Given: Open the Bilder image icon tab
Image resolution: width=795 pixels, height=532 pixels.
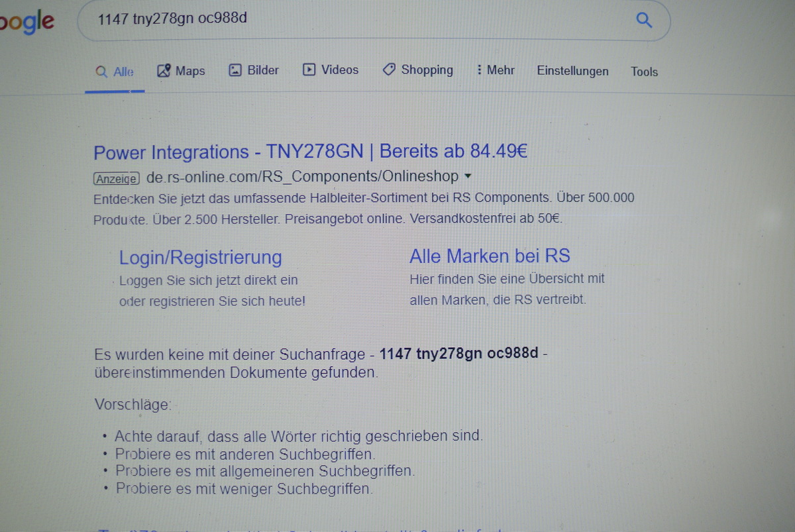Looking at the screenshot, I should point(235,70).
